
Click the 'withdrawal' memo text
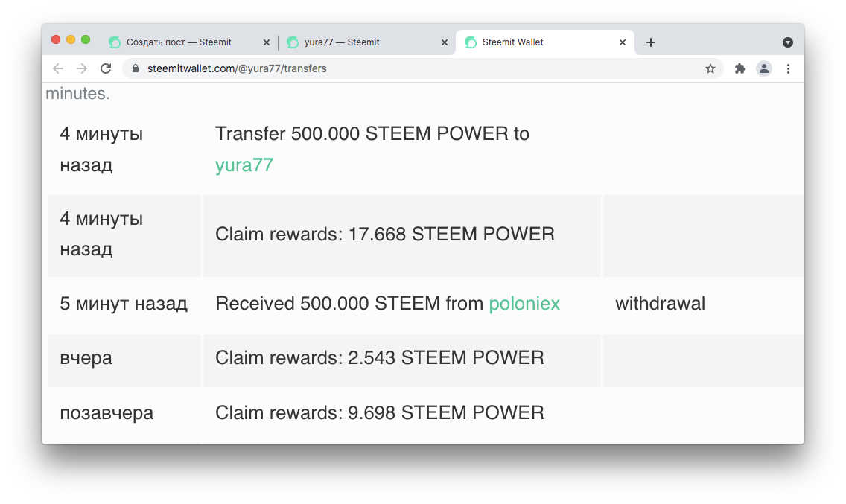click(x=660, y=303)
